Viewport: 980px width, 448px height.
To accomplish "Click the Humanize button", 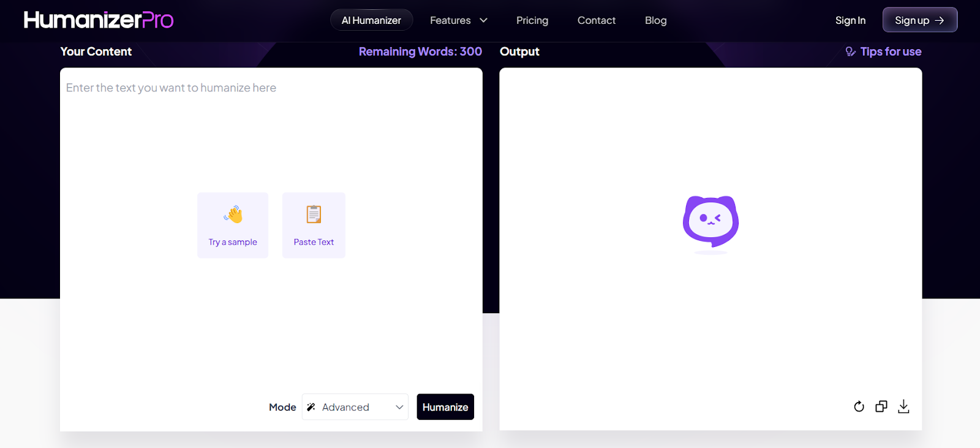I will point(445,407).
